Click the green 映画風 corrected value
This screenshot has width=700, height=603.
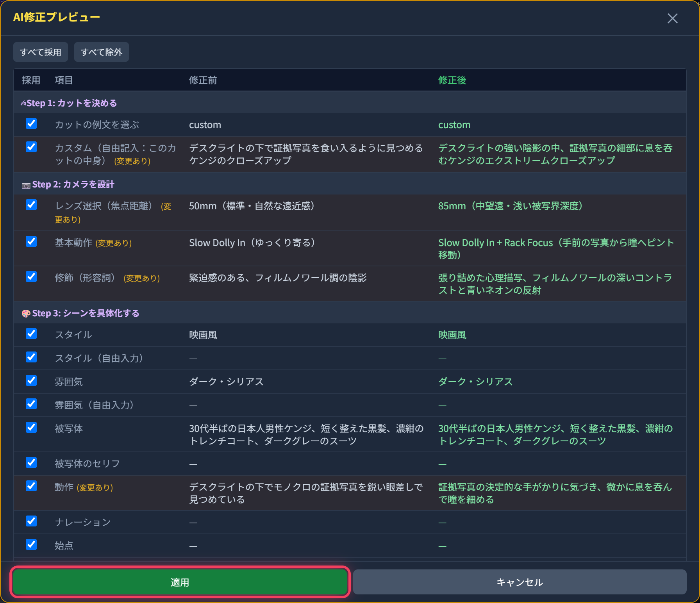[452, 335]
